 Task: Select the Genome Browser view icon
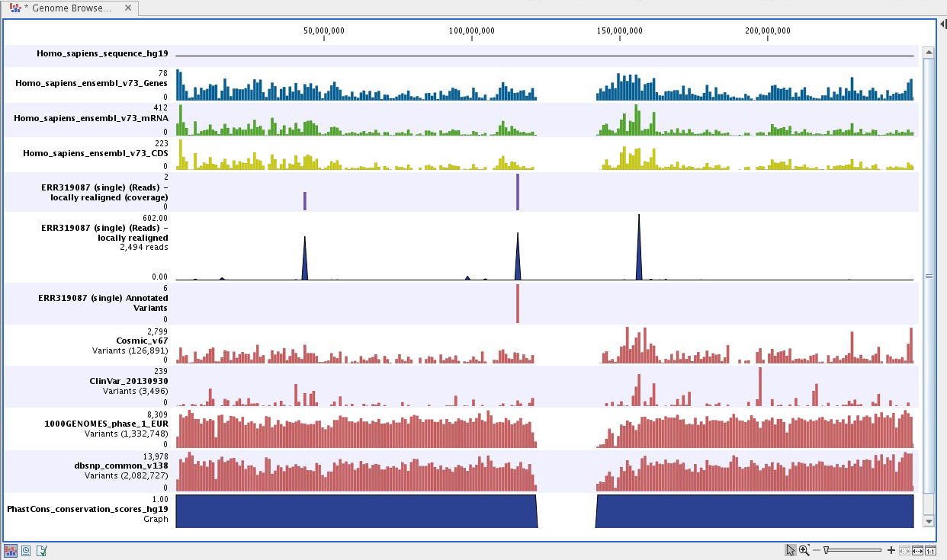[11, 549]
